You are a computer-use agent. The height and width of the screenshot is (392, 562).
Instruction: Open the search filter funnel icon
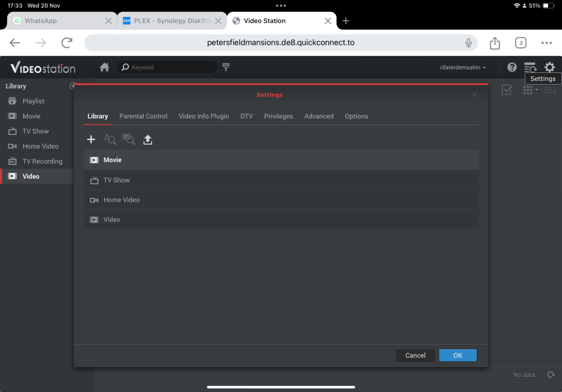(226, 67)
